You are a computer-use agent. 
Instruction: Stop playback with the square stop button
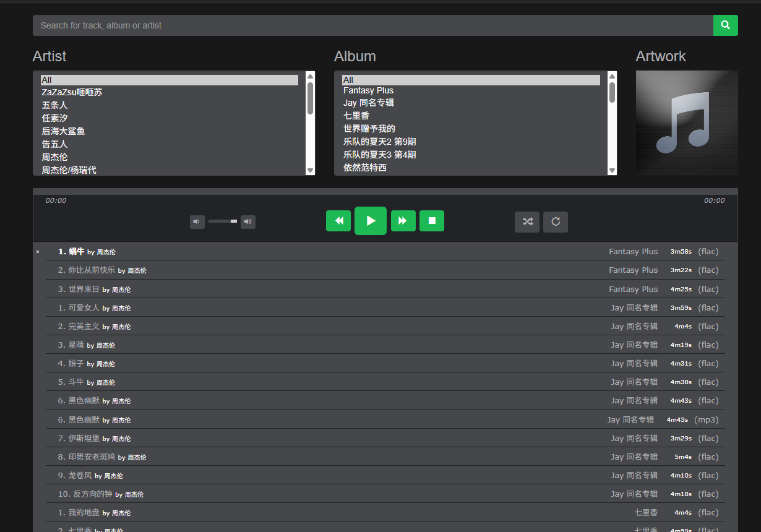[x=432, y=221]
